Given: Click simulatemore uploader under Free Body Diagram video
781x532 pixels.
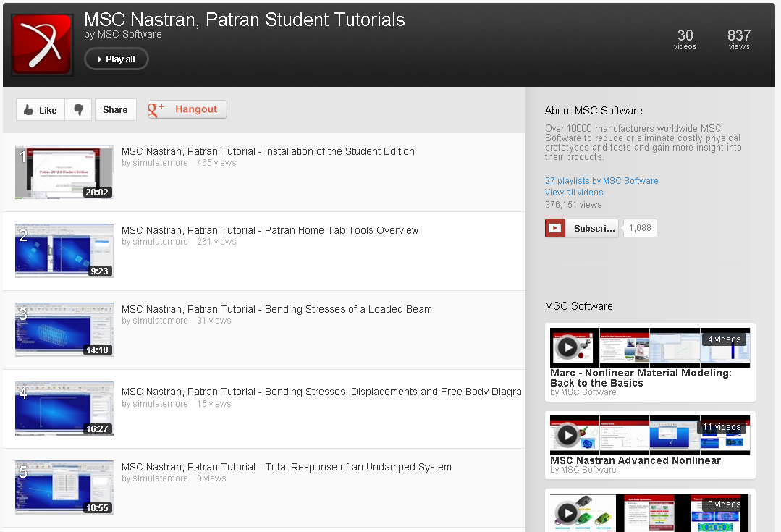Looking at the screenshot, I should 161,403.
